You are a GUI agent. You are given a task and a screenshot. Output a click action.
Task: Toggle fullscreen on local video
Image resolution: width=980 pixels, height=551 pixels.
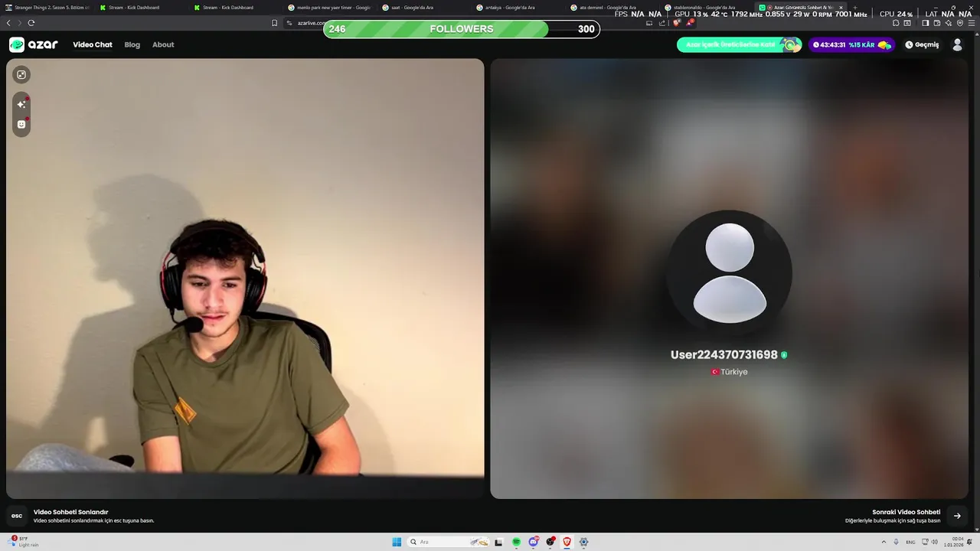[x=21, y=74]
